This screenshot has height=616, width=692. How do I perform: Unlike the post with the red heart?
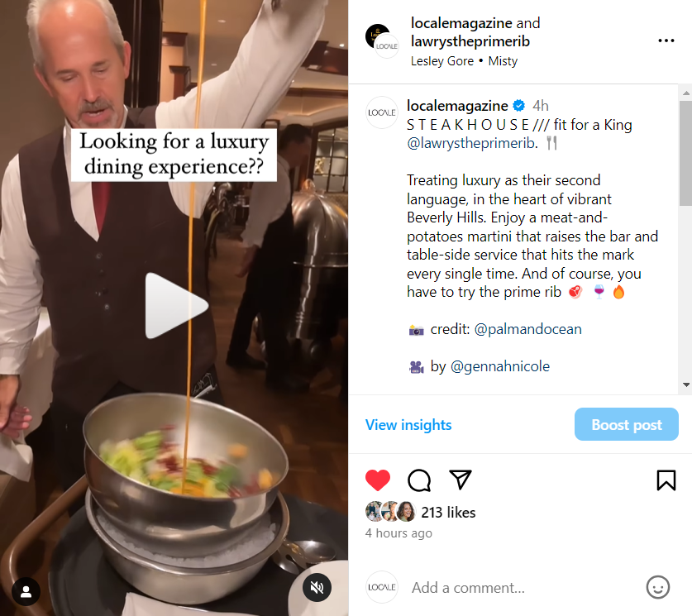pyautogui.click(x=378, y=480)
